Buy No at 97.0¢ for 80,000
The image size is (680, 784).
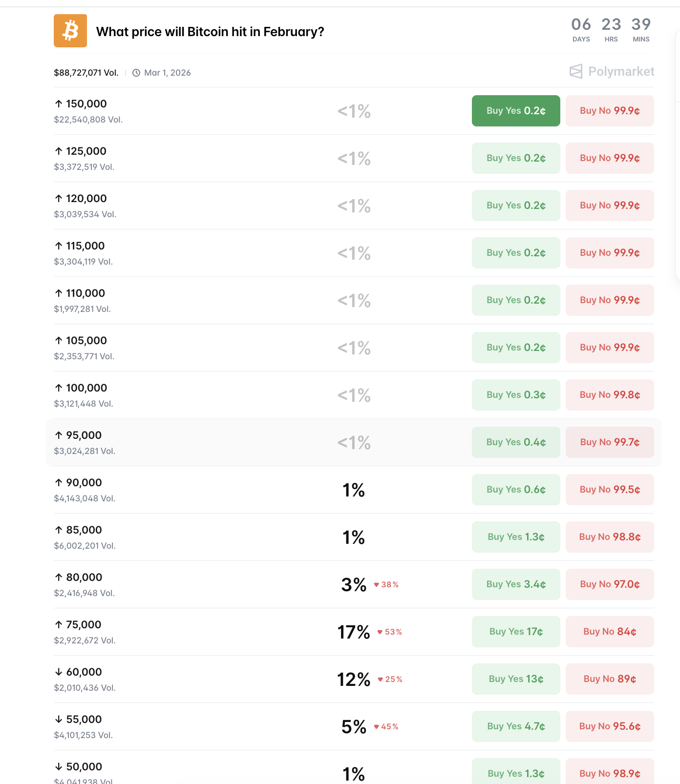click(610, 584)
